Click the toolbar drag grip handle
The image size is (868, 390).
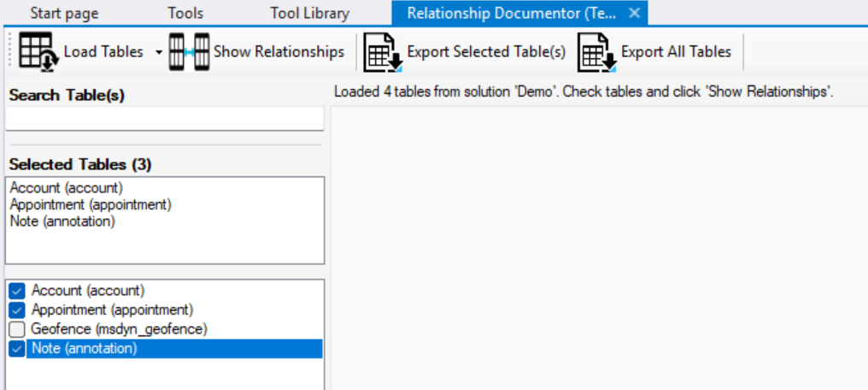(x=11, y=52)
